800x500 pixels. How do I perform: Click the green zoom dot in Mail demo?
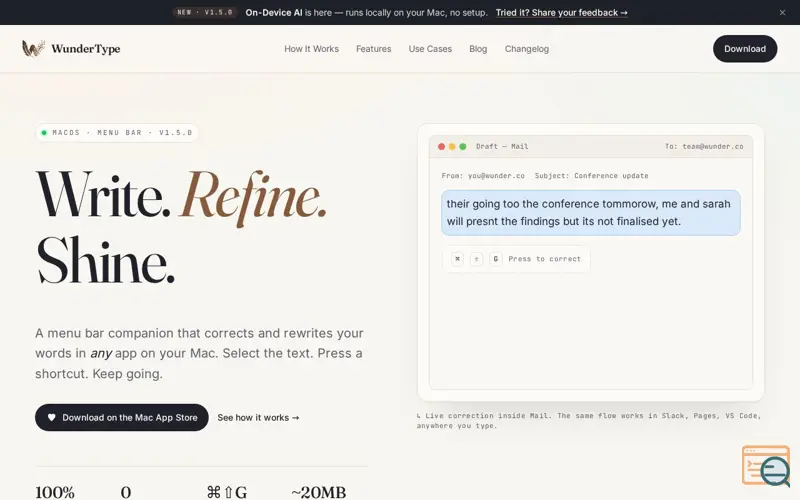(463, 146)
